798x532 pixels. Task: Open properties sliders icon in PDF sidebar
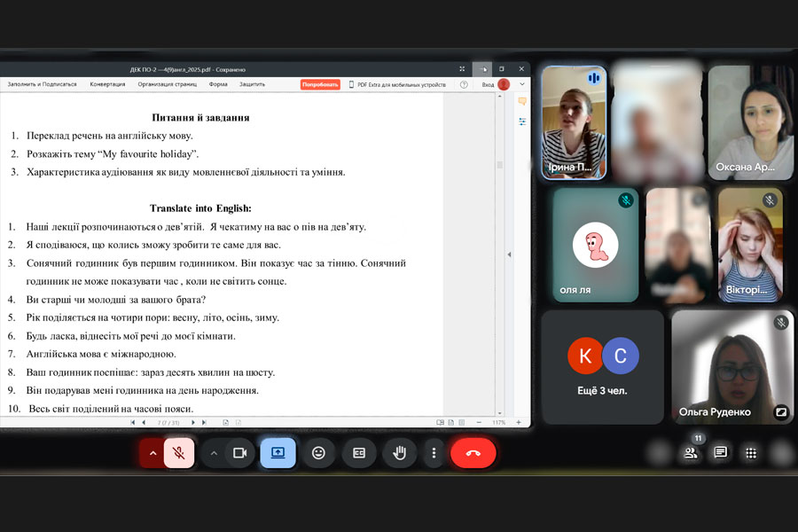[522, 121]
